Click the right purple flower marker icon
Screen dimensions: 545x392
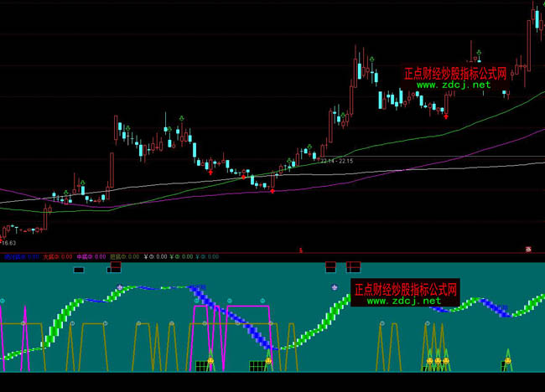(x=335, y=287)
